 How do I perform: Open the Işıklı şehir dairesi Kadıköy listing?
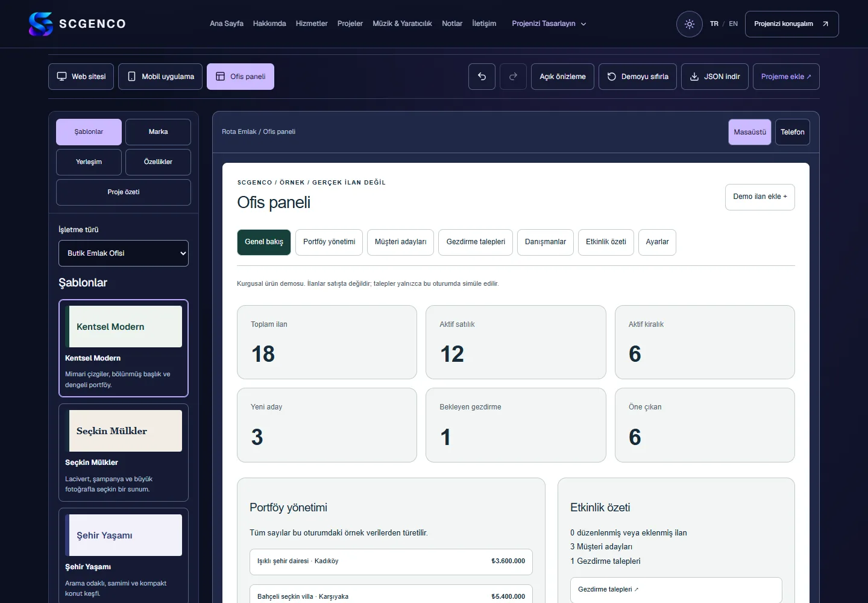pyautogui.click(x=391, y=561)
